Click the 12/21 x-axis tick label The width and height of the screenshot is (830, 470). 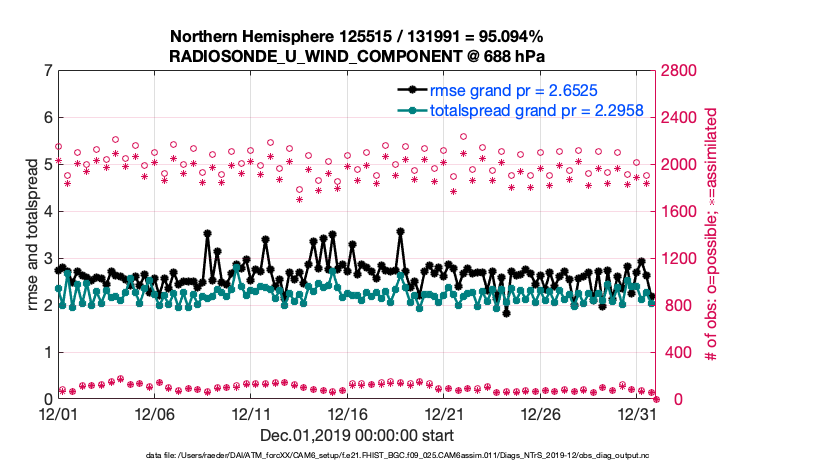click(x=445, y=413)
